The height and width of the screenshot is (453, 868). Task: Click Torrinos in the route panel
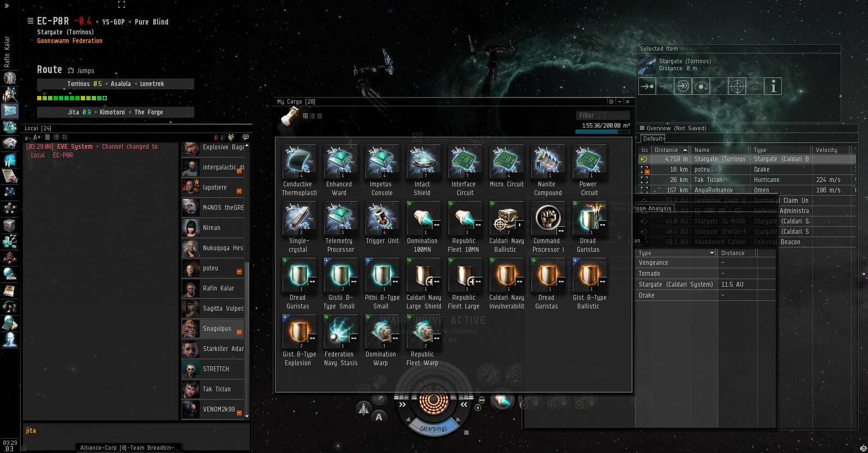pos(79,84)
